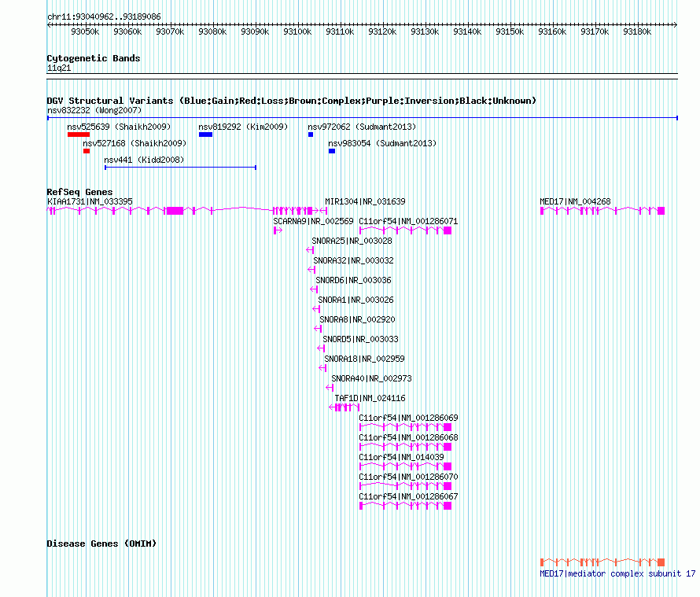Click the chr11:93040962..93189086 coordinates label
This screenshot has width=700, height=597.
click(x=104, y=17)
